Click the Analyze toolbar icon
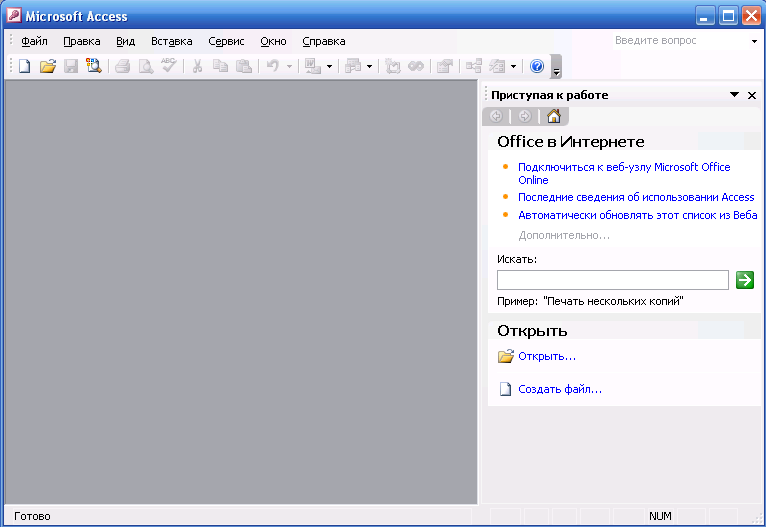 tap(353, 66)
